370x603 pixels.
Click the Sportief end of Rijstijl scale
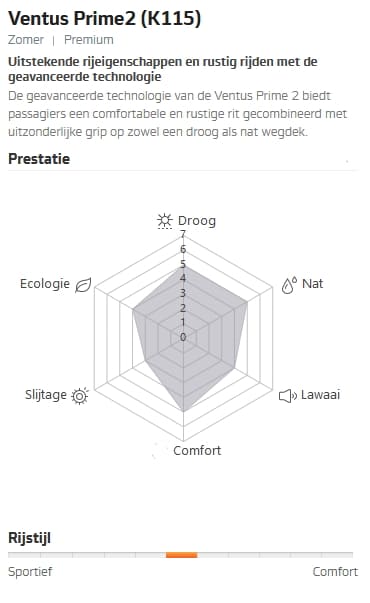click(30, 571)
